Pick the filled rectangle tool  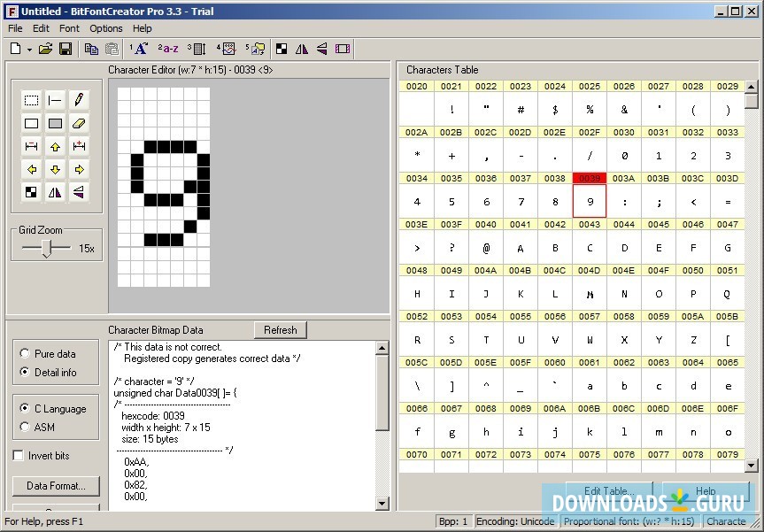pos(55,123)
